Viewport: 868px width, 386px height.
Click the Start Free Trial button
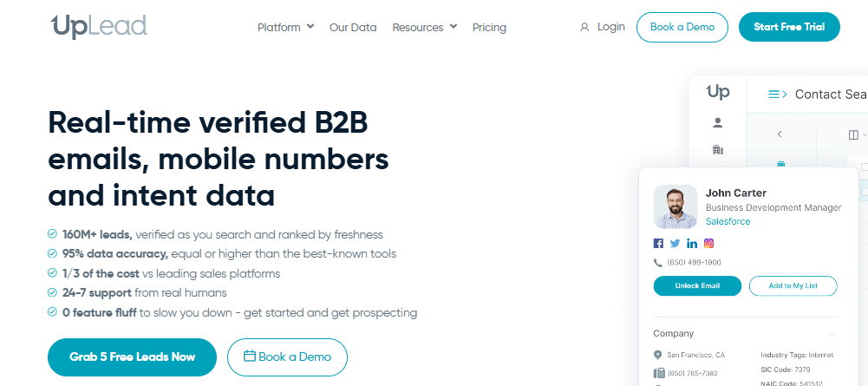(x=789, y=27)
